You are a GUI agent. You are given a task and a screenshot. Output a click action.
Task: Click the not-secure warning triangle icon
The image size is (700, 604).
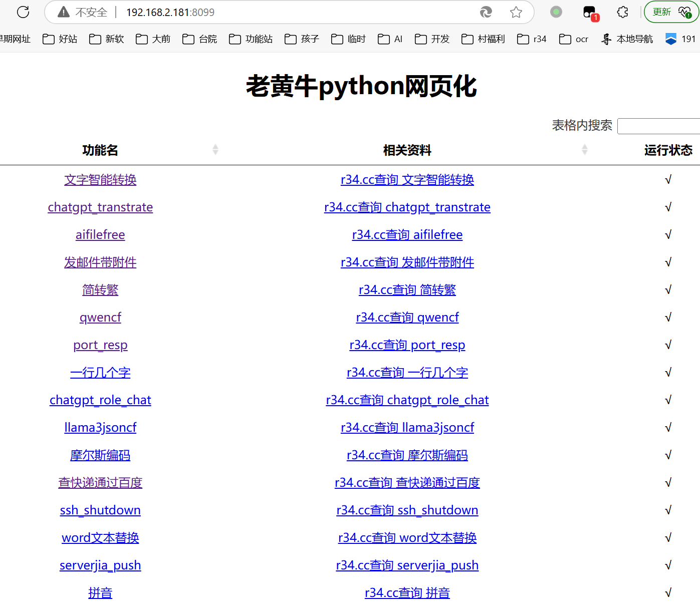[64, 12]
